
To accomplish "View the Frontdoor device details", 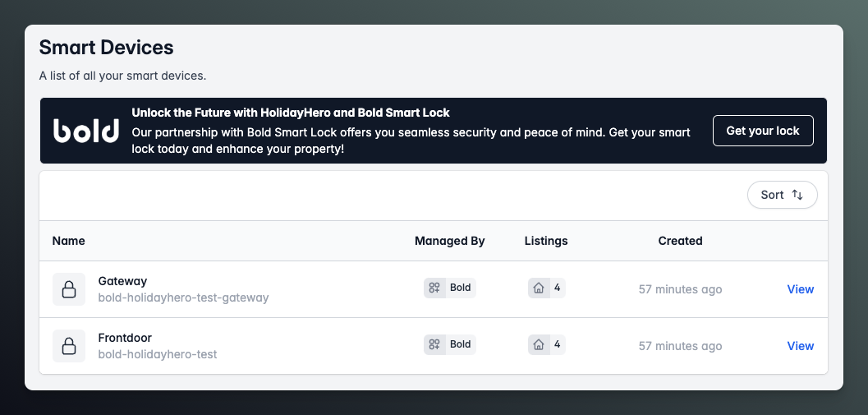I will pos(800,346).
